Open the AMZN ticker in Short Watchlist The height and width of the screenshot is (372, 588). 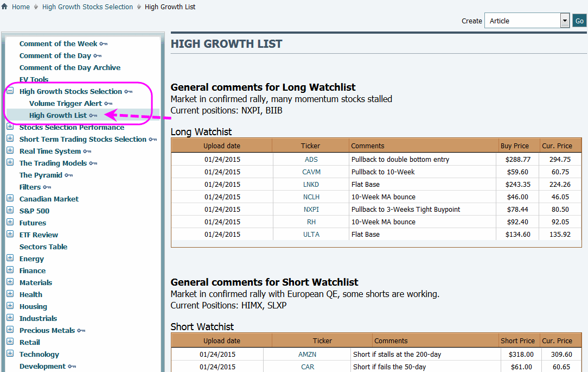tap(307, 354)
